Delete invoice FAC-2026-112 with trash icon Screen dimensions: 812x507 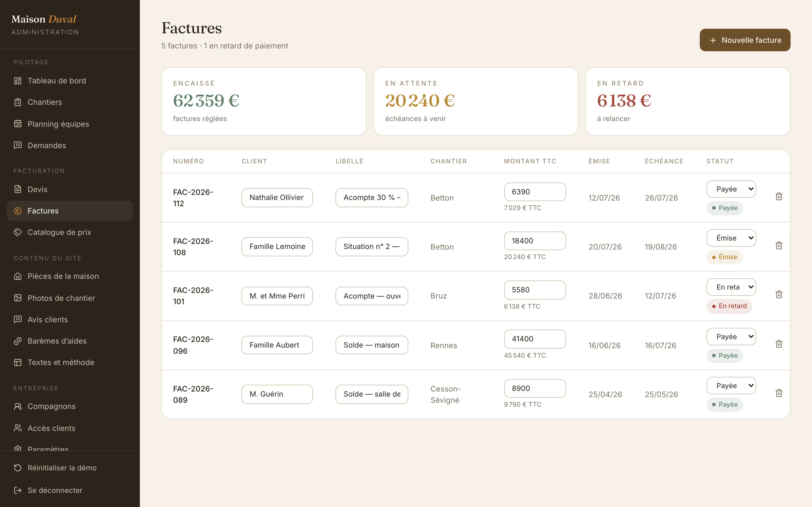click(x=779, y=197)
